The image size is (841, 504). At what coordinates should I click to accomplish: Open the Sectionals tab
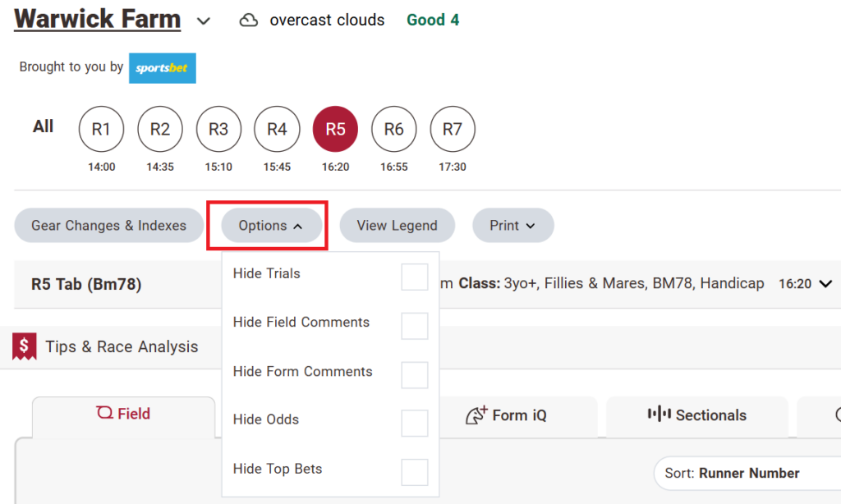pyautogui.click(x=696, y=416)
